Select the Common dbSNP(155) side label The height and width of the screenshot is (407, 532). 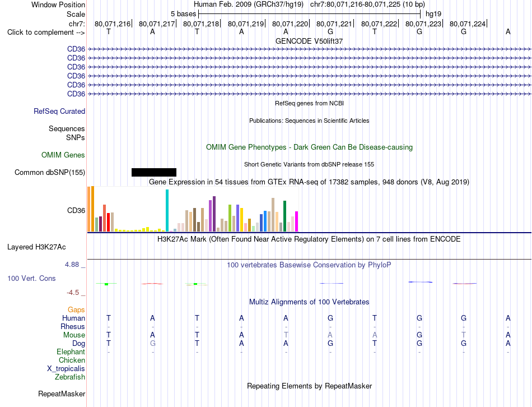[50, 173]
